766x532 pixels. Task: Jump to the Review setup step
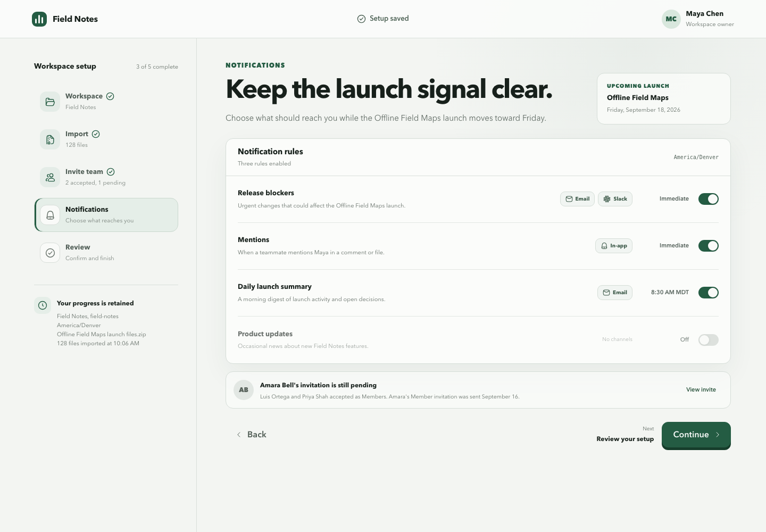(106, 253)
